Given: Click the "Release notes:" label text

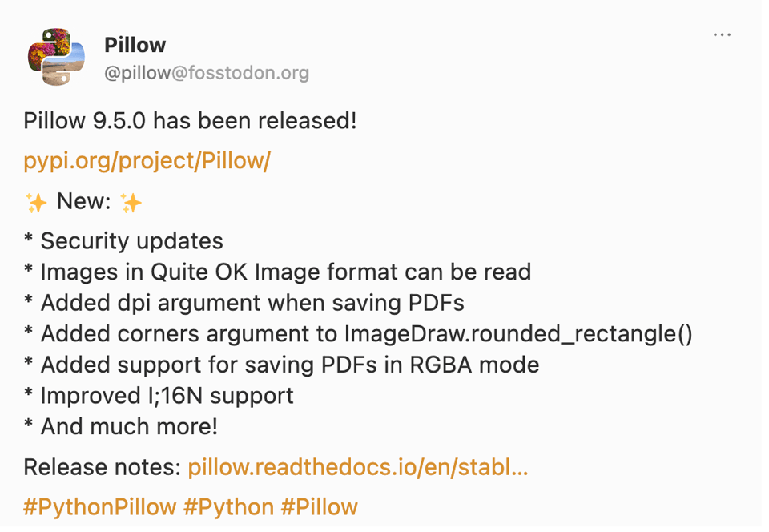Looking at the screenshot, I should coord(102,466).
